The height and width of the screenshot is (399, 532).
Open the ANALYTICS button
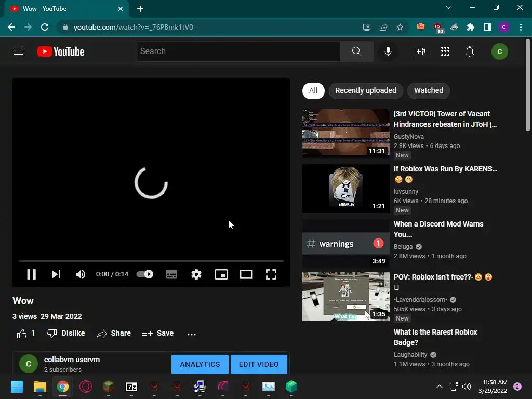200,364
